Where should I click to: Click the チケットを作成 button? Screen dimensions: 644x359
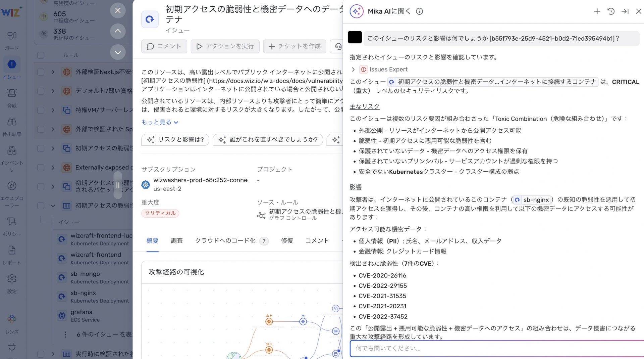click(294, 46)
